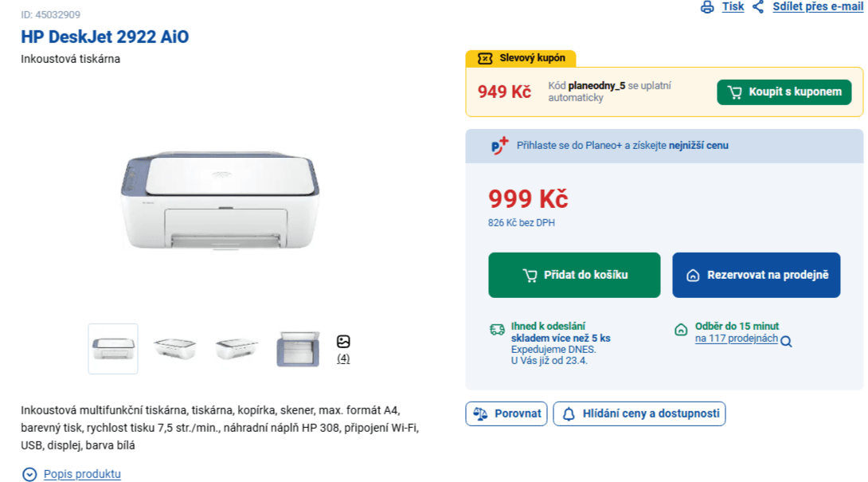The height and width of the screenshot is (482, 868).
Task: Click the delivery truck icon
Action: point(497,330)
